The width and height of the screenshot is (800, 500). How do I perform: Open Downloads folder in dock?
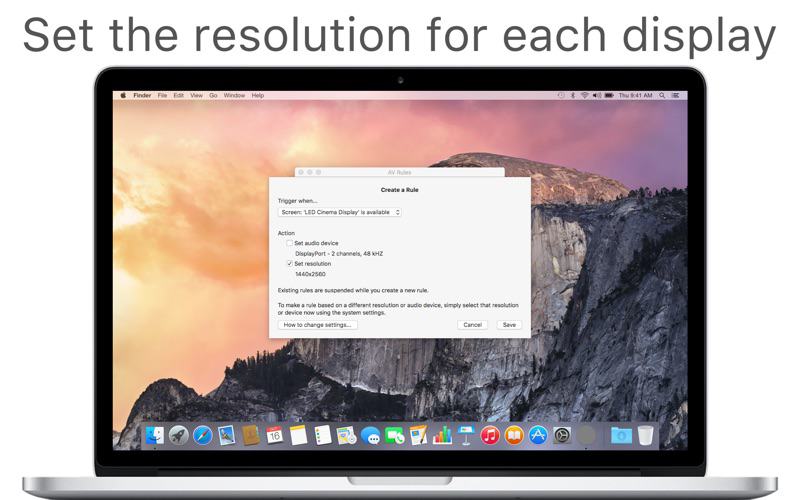(621, 435)
